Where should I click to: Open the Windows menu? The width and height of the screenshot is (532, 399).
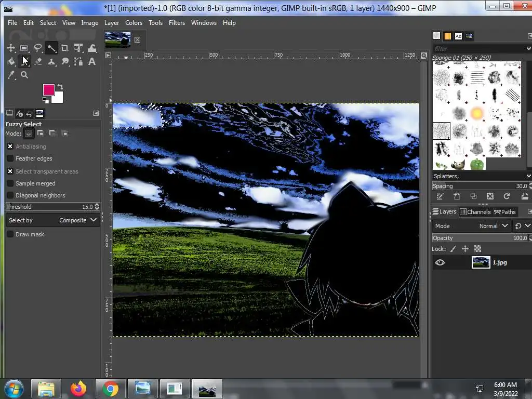coord(204,23)
